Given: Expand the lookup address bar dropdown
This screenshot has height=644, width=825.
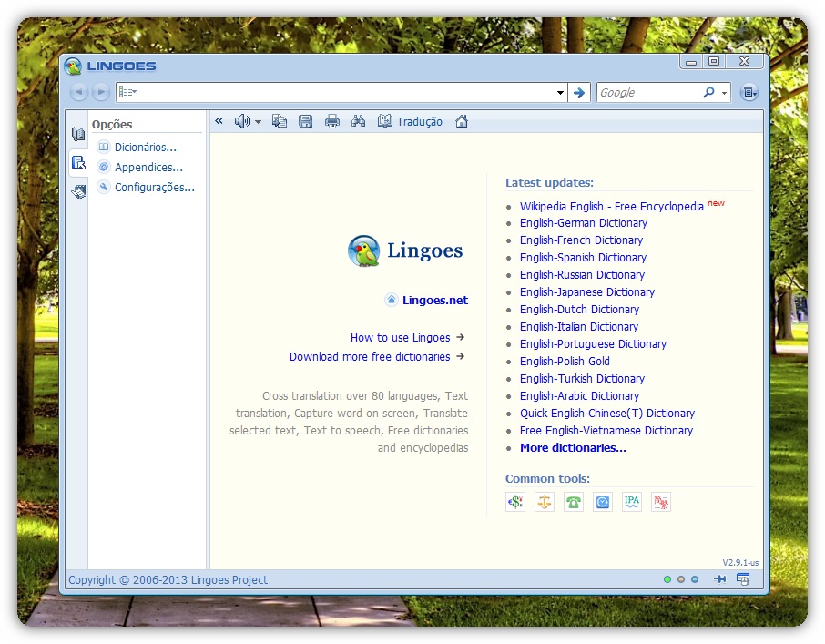Looking at the screenshot, I should 560,93.
